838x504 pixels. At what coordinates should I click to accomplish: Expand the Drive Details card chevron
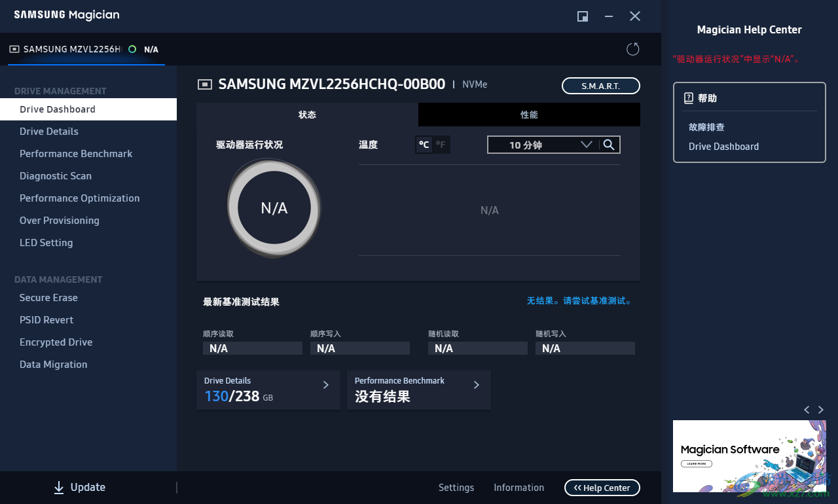pyautogui.click(x=325, y=386)
